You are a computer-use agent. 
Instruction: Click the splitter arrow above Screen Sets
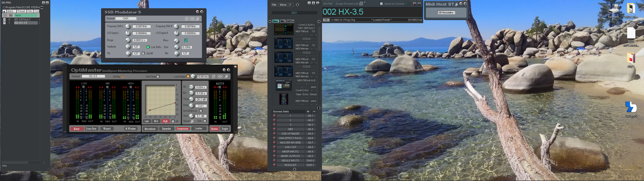319,108
